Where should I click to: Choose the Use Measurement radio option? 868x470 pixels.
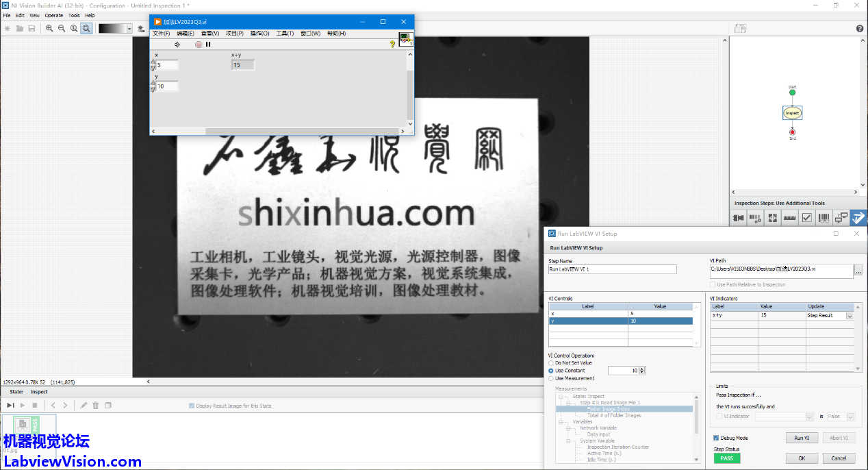[552, 378]
